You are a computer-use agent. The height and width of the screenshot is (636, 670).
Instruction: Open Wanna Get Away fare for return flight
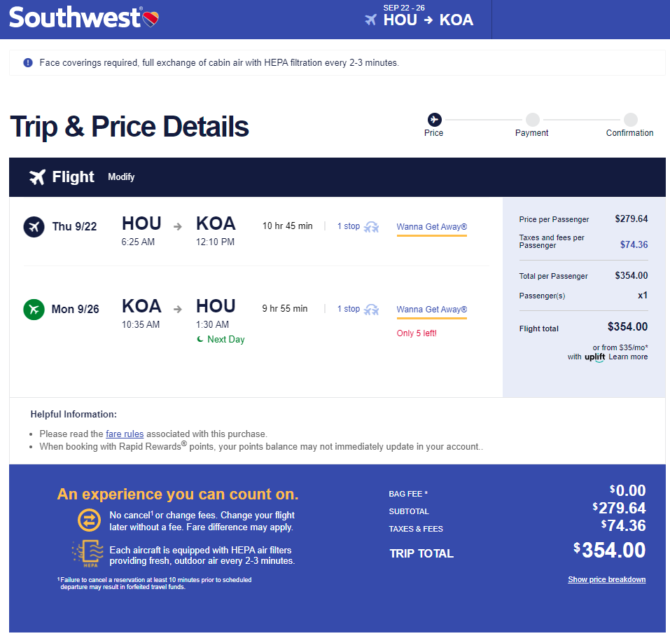click(432, 309)
